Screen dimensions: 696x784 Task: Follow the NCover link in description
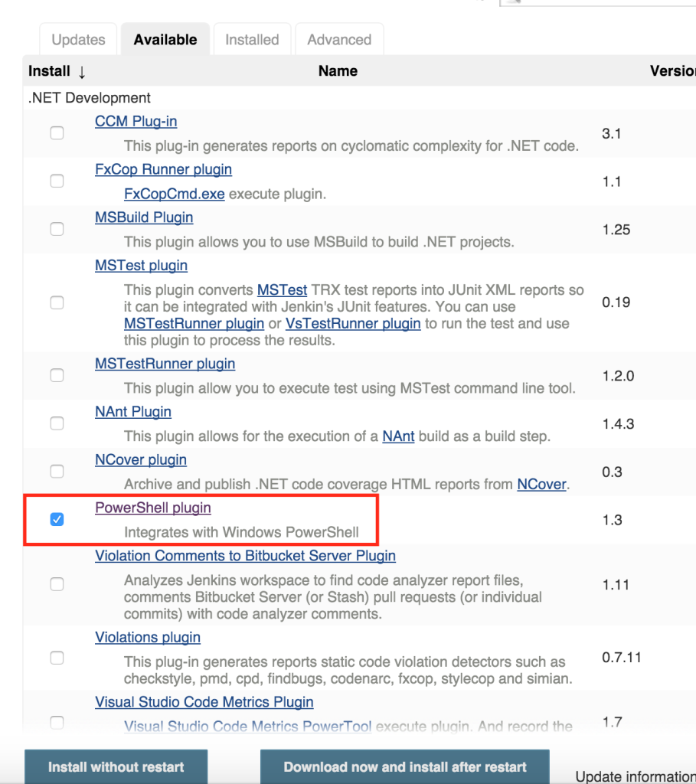pyautogui.click(x=541, y=484)
